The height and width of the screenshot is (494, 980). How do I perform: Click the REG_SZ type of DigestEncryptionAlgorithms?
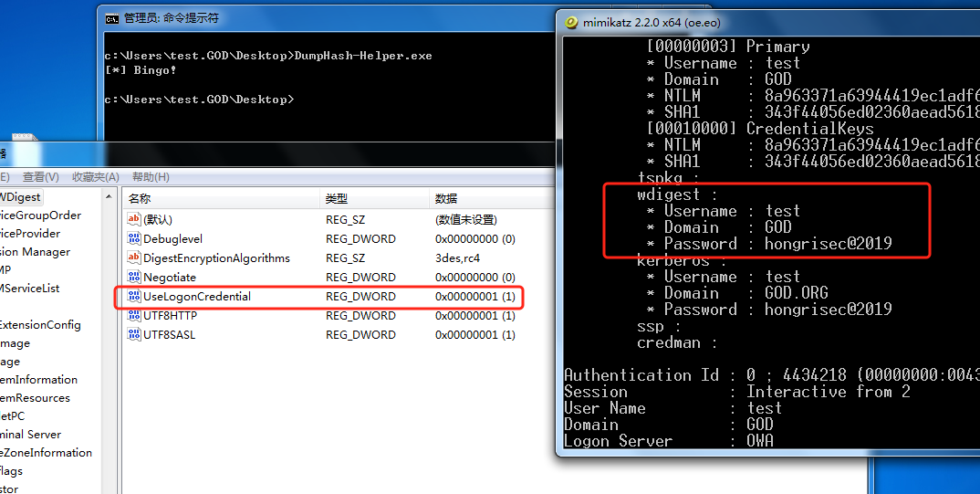pyautogui.click(x=345, y=258)
